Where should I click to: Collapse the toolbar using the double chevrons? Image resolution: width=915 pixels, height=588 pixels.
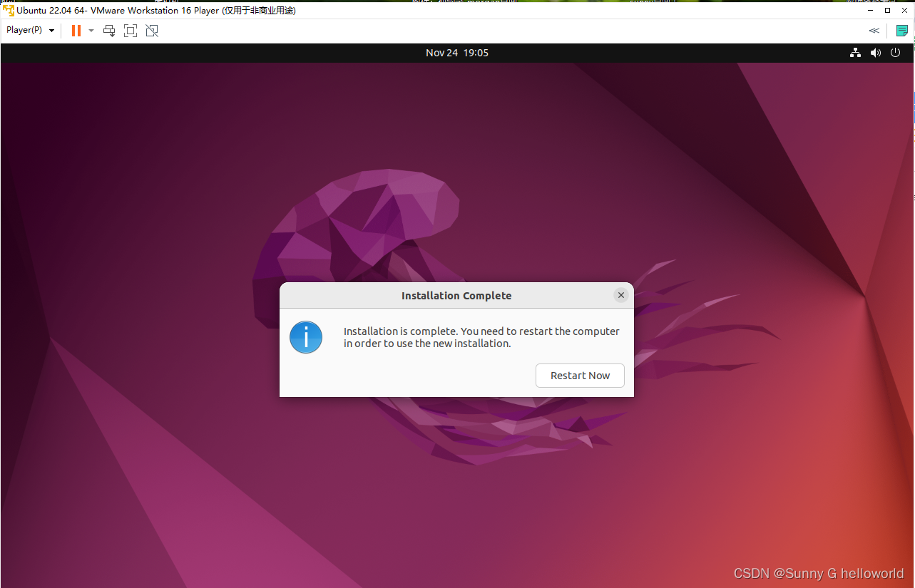[x=874, y=31]
